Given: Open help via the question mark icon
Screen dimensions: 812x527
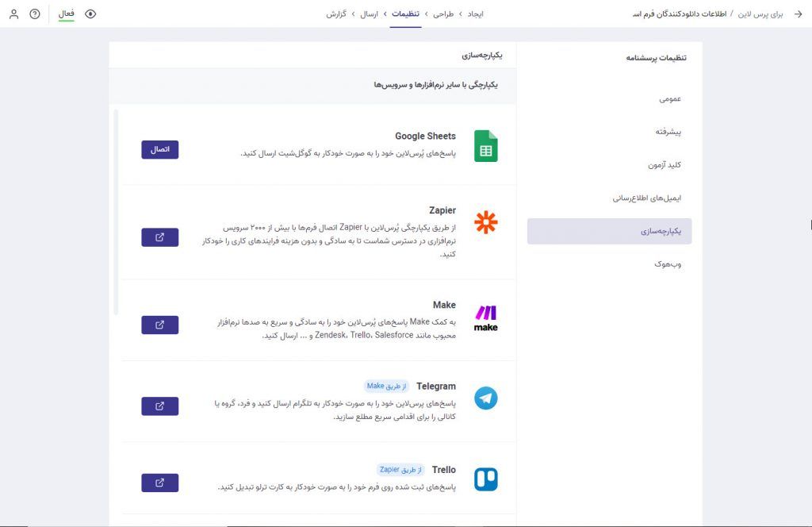Looking at the screenshot, I should point(33,13).
